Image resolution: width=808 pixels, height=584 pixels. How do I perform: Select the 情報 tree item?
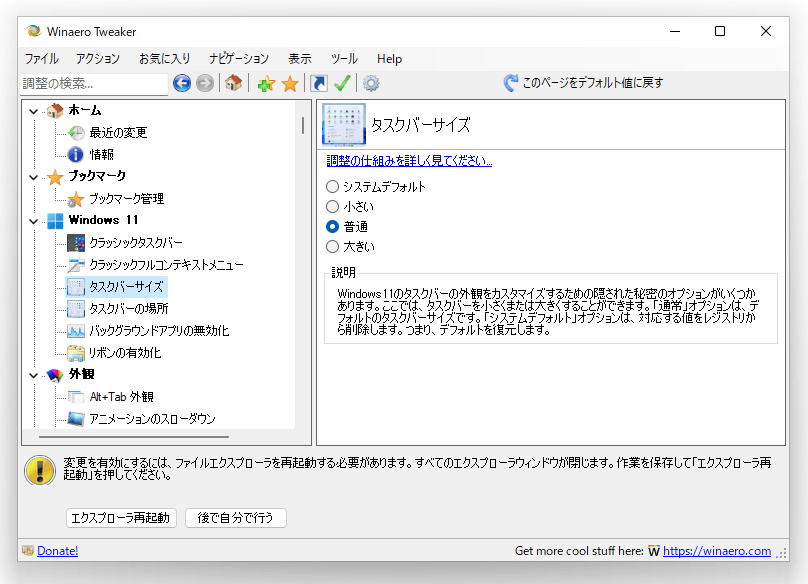point(102,155)
